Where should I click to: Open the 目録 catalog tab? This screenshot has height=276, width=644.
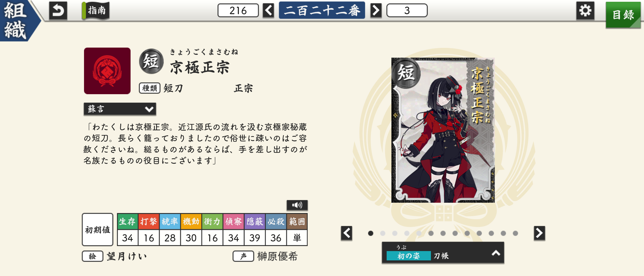(623, 15)
